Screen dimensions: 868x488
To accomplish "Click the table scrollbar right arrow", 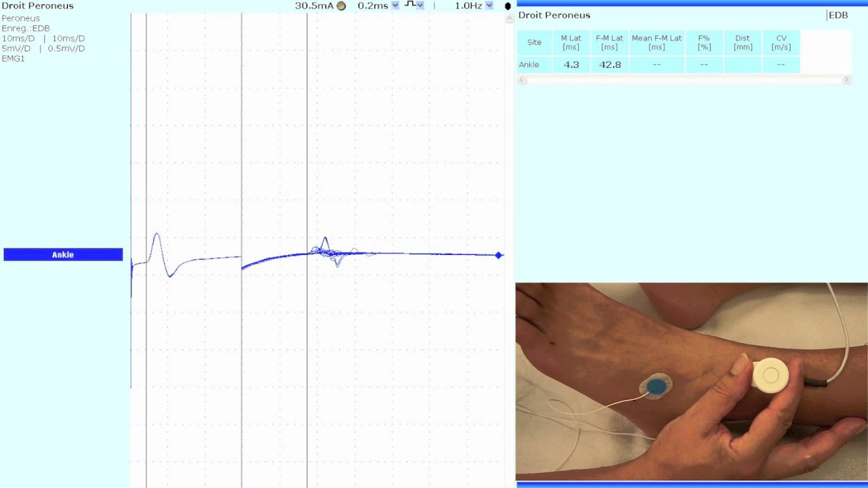I will [x=846, y=80].
